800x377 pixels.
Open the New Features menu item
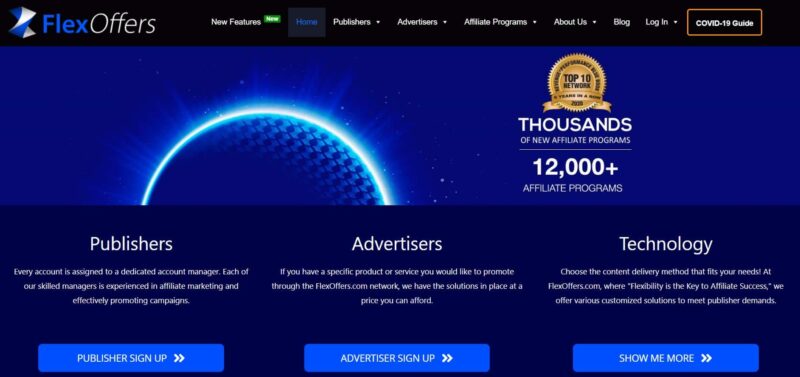coord(236,22)
